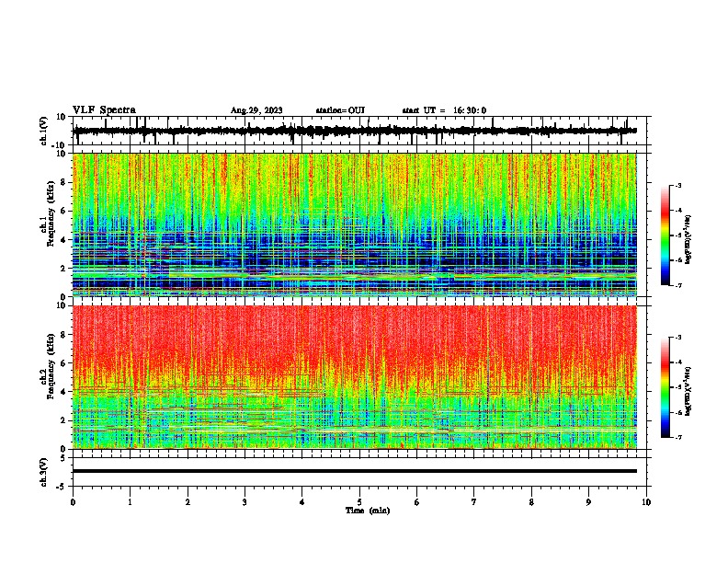Click the ch.2 spectrogram color scale bar
The width and height of the screenshot is (728, 563).
[665, 387]
